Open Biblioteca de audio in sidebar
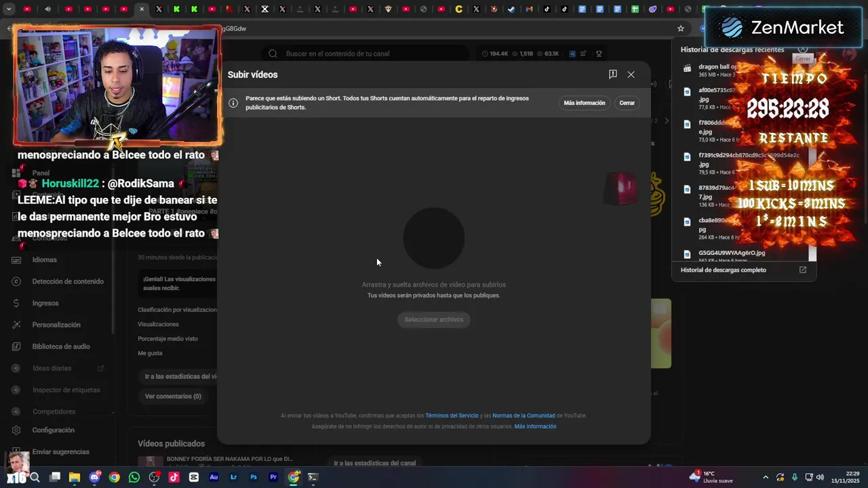 click(x=61, y=346)
